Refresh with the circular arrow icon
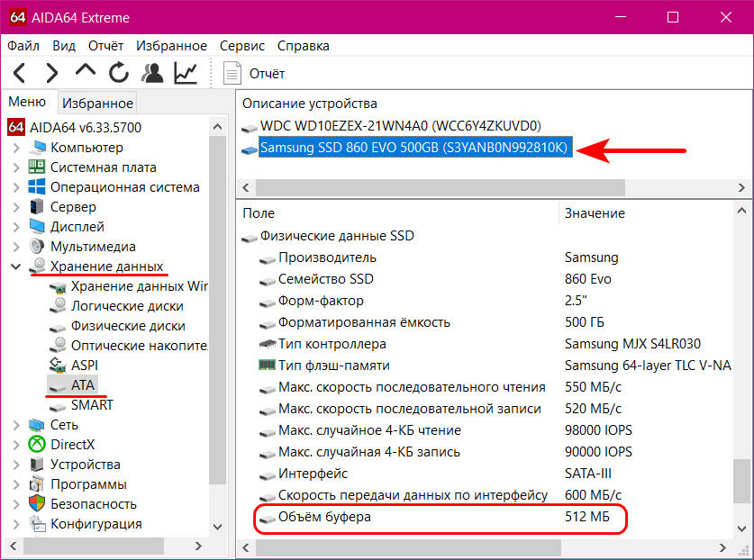 [118, 73]
